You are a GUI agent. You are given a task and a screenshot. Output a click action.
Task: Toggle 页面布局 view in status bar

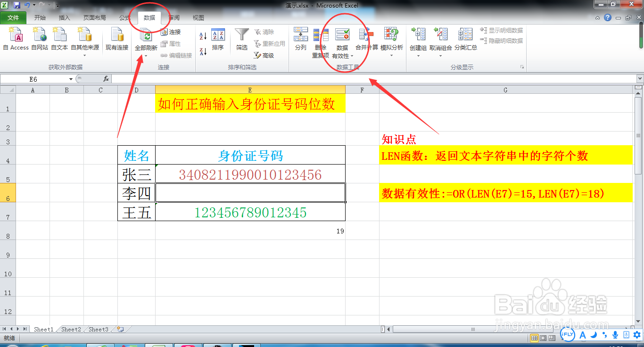pyautogui.click(x=543, y=338)
